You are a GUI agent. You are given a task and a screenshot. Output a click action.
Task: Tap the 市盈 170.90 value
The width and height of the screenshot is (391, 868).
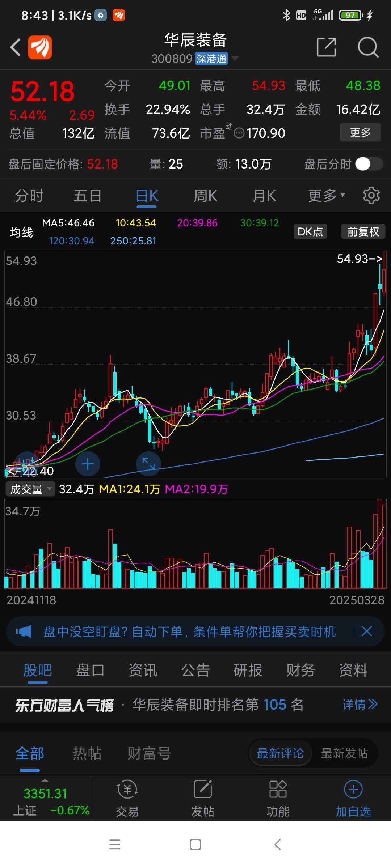tap(266, 133)
